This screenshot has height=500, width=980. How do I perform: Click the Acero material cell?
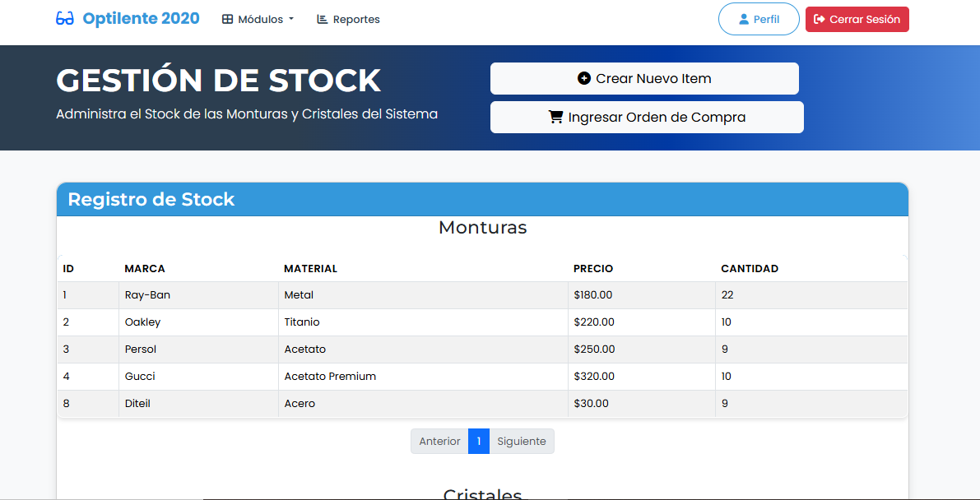click(x=423, y=404)
